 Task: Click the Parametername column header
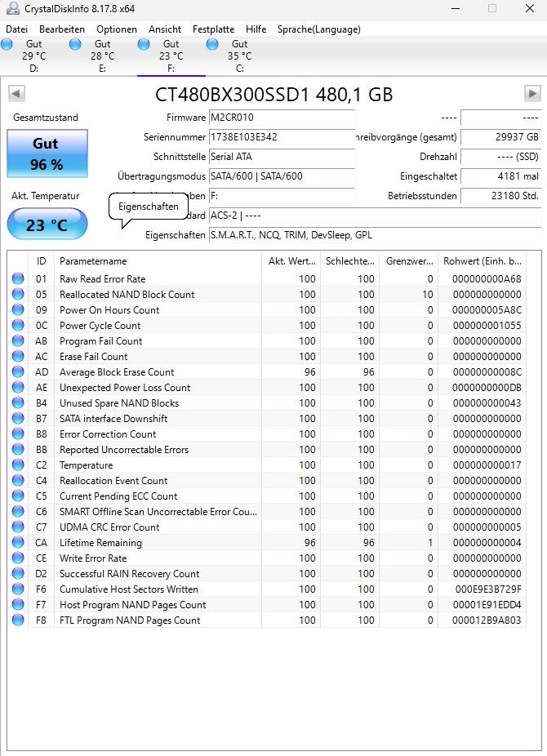158,260
